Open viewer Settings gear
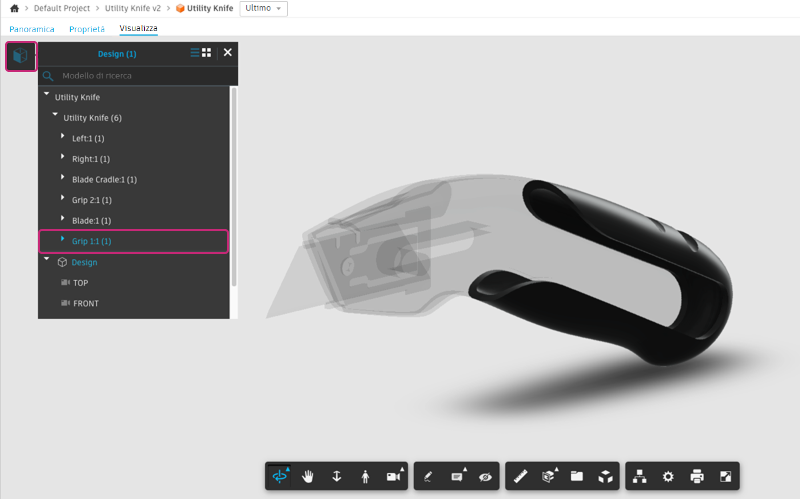The height and width of the screenshot is (499, 800). [x=668, y=477]
